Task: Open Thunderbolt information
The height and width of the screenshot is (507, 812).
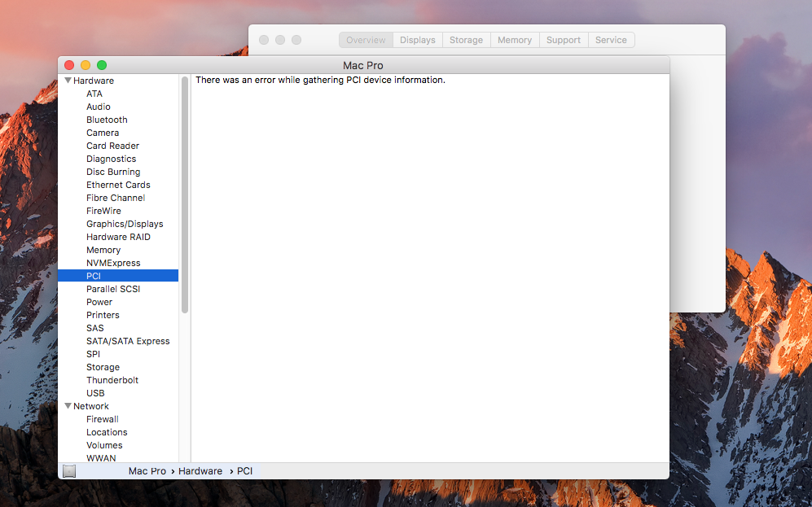Action: click(112, 380)
